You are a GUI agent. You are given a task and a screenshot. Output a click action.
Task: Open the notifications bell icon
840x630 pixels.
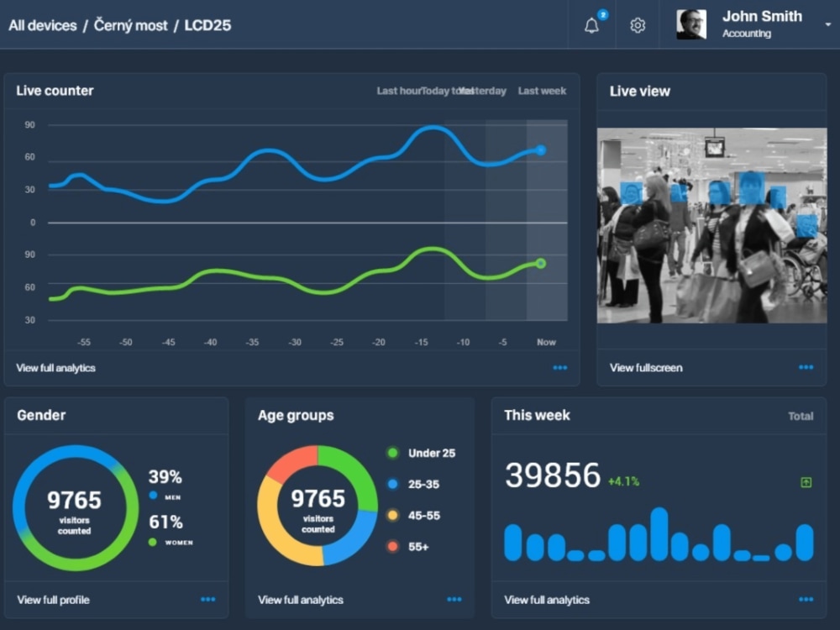click(591, 25)
